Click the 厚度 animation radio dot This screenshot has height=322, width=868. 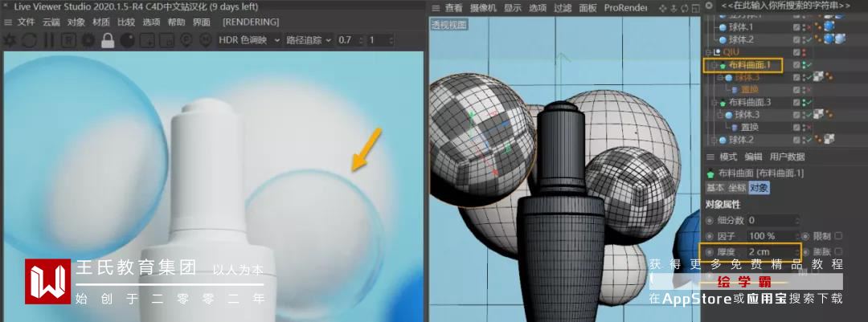point(710,251)
